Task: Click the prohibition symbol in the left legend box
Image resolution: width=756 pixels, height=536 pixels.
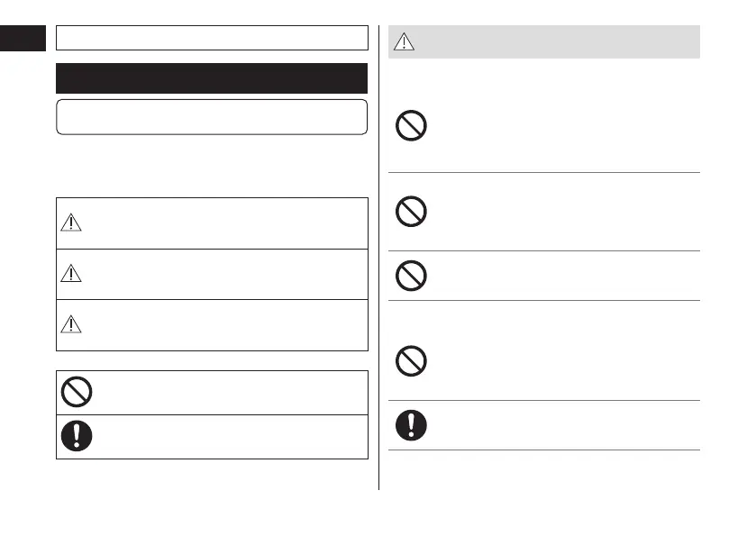Action: pyautogui.click(x=77, y=392)
